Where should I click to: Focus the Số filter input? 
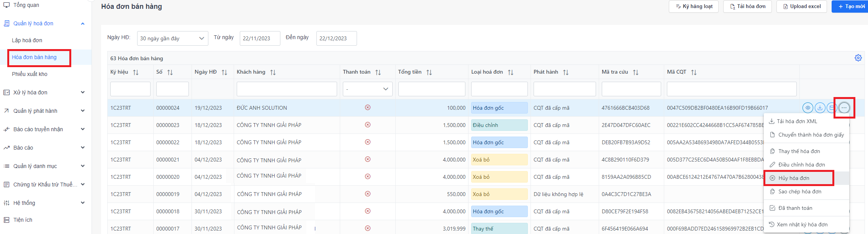click(172, 89)
